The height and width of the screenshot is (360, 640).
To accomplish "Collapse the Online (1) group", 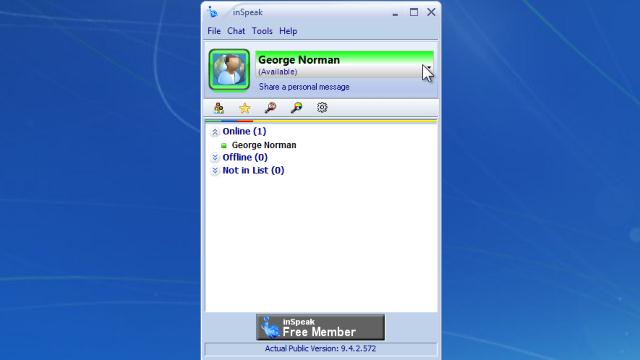I will pyautogui.click(x=215, y=132).
